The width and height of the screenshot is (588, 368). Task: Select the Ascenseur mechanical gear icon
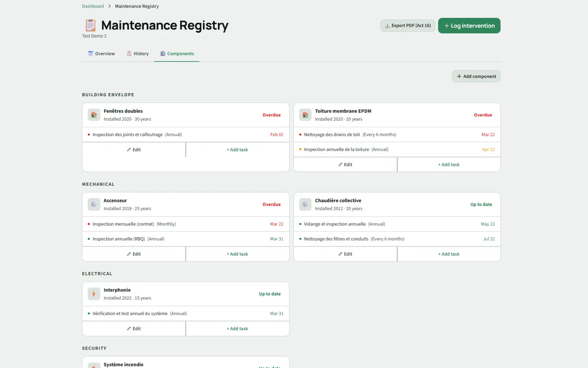[x=94, y=204]
